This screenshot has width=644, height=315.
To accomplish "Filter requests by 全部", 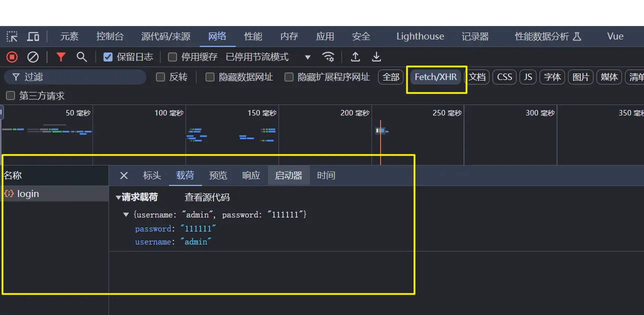I will point(391,77).
